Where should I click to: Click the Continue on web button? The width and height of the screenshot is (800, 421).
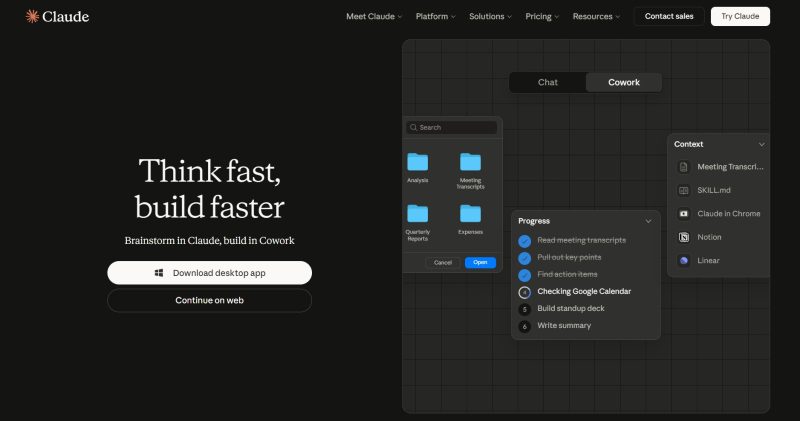[x=209, y=300]
